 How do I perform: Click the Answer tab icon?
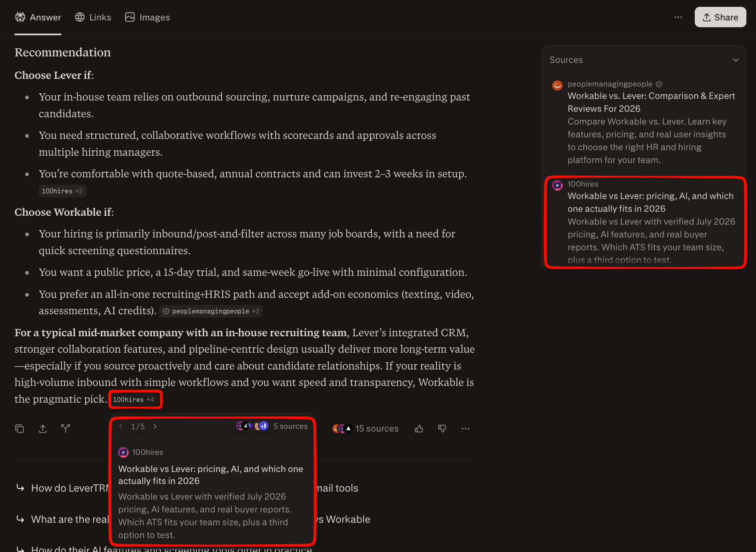click(20, 17)
